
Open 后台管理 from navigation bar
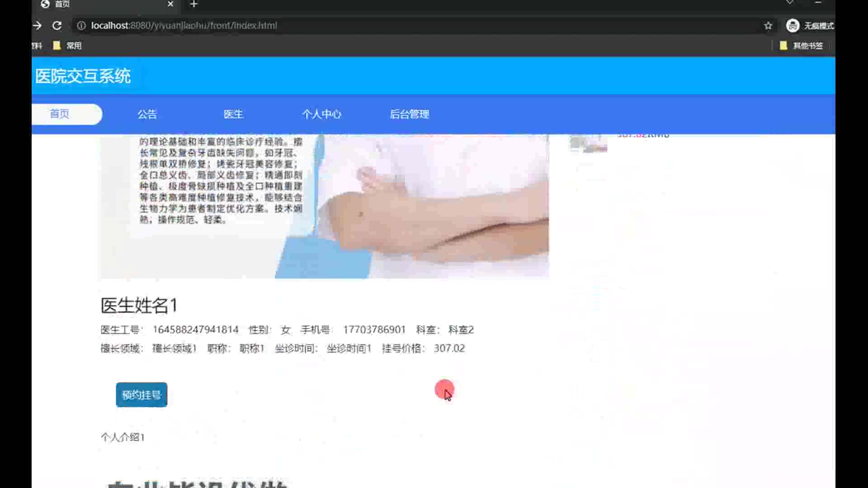[x=410, y=114]
